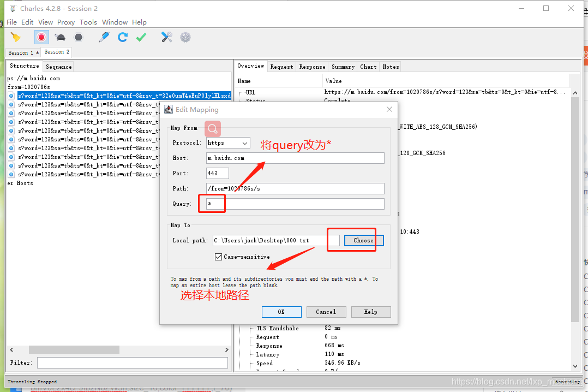Open the Notes tab
Viewport: 588px width, 392px height.
[x=391, y=67]
